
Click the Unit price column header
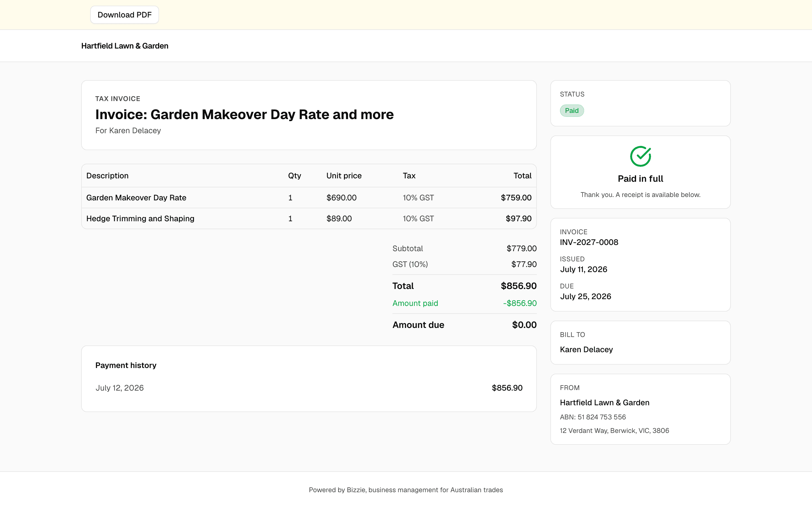click(x=344, y=176)
